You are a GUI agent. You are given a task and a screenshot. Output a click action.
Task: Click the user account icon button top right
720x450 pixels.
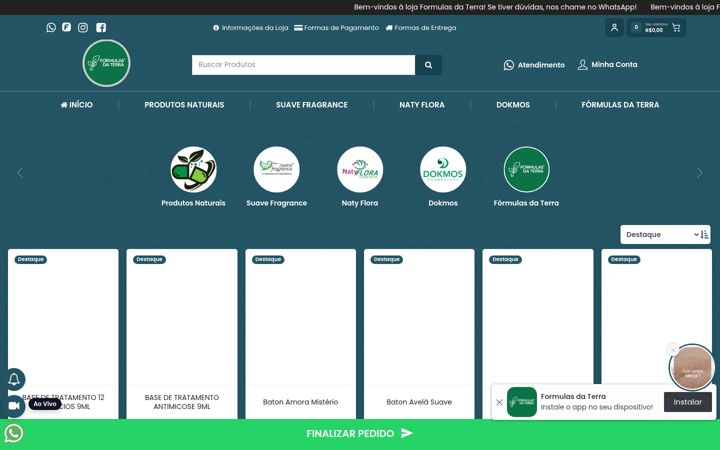614,28
